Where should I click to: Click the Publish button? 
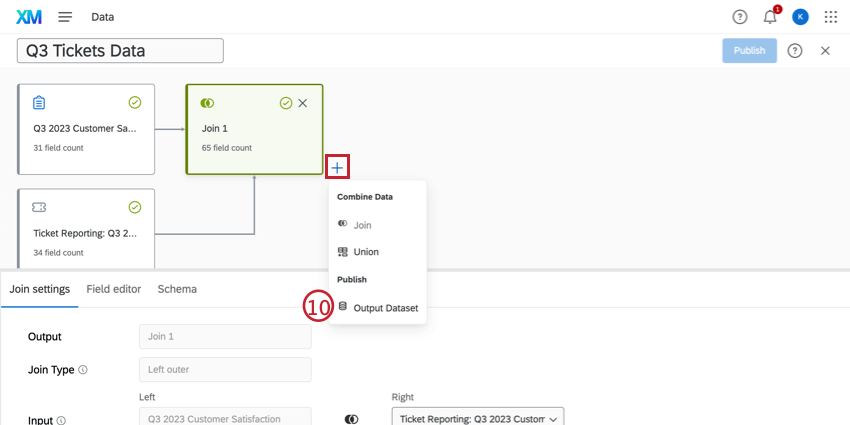tap(749, 50)
